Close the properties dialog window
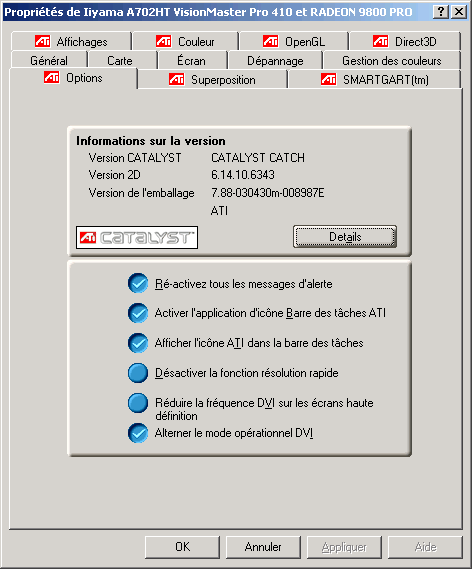The image size is (472, 569). pyautogui.click(x=459, y=12)
